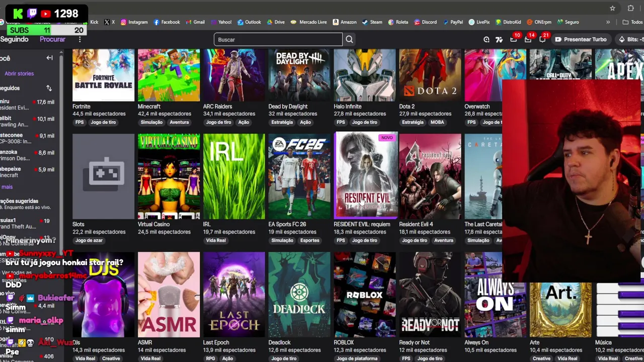Click the search magnifier button

[349, 39]
